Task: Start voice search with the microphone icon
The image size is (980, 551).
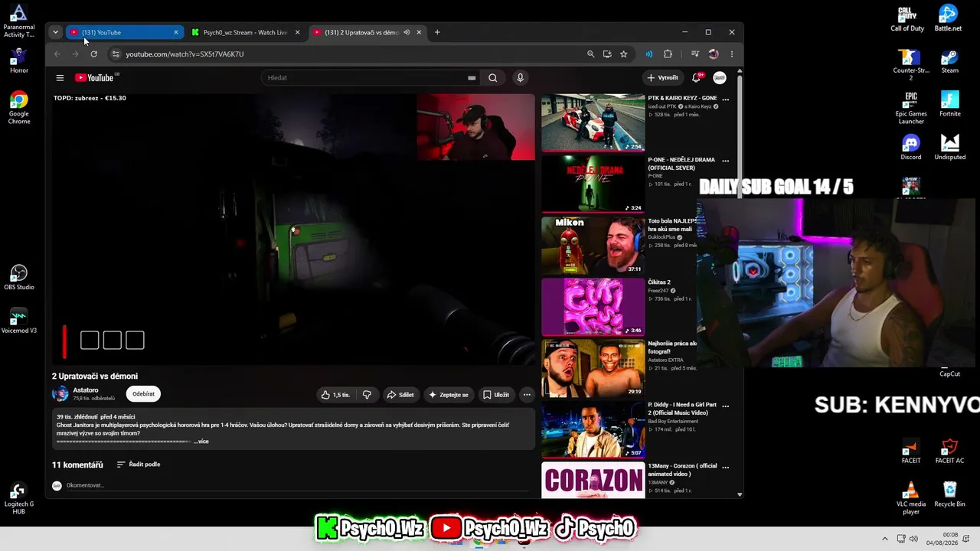Action: (x=521, y=77)
